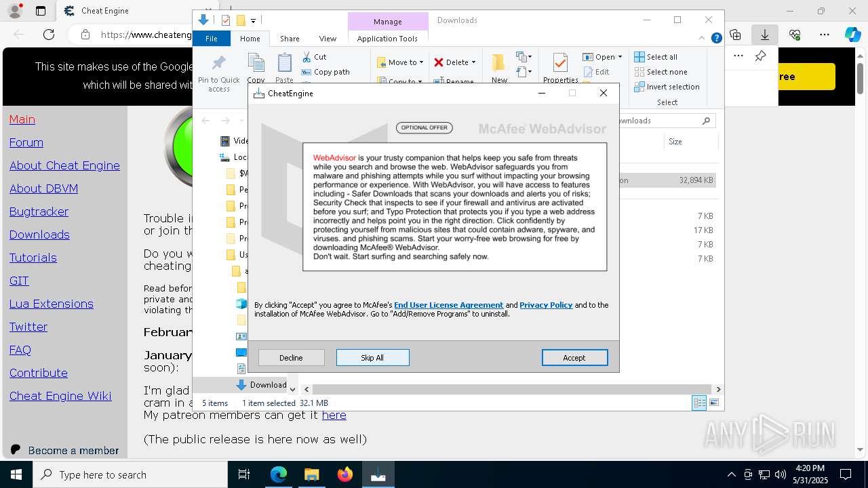Image resolution: width=868 pixels, height=488 pixels.
Task: Click the 'here' patreon link
Action: click(x=334, y=415)
